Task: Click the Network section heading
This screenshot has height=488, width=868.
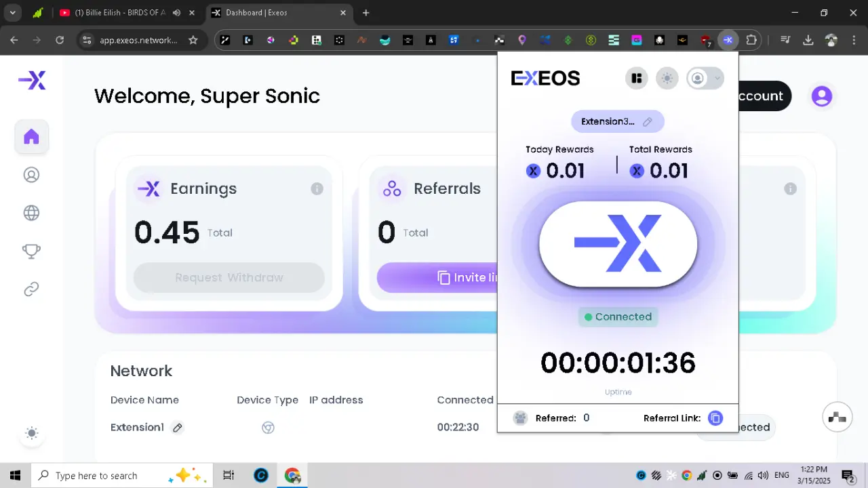Action: [x=141, y=371]
